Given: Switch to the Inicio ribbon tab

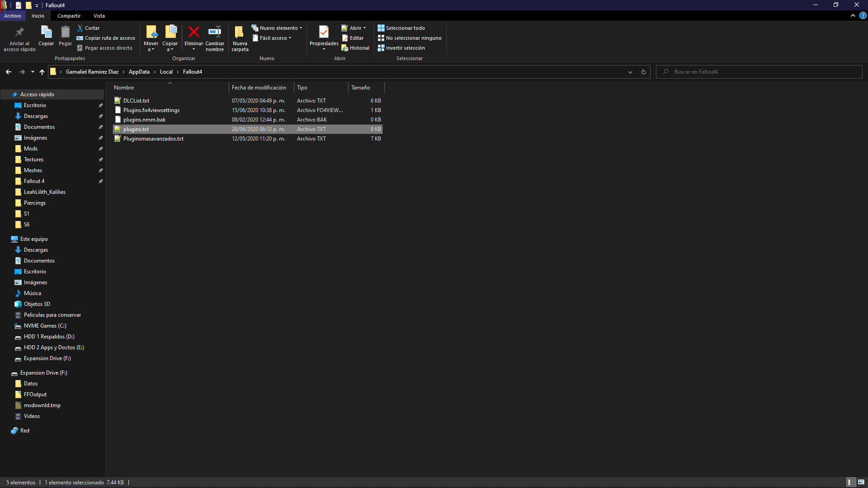Looking at the screenshot, I should click(38, 16).
